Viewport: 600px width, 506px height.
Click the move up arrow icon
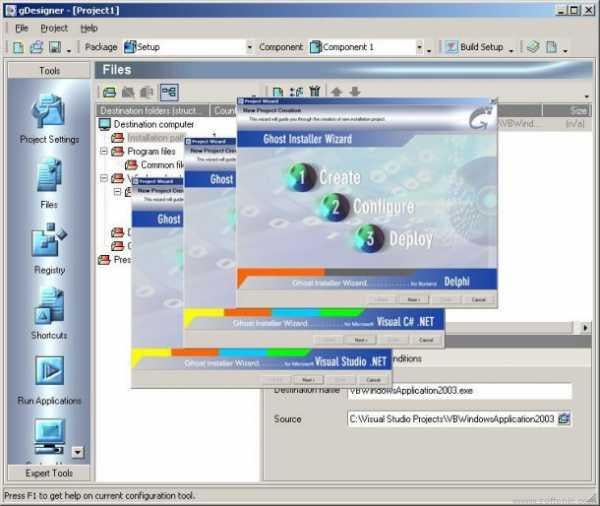tap(336, 91)
